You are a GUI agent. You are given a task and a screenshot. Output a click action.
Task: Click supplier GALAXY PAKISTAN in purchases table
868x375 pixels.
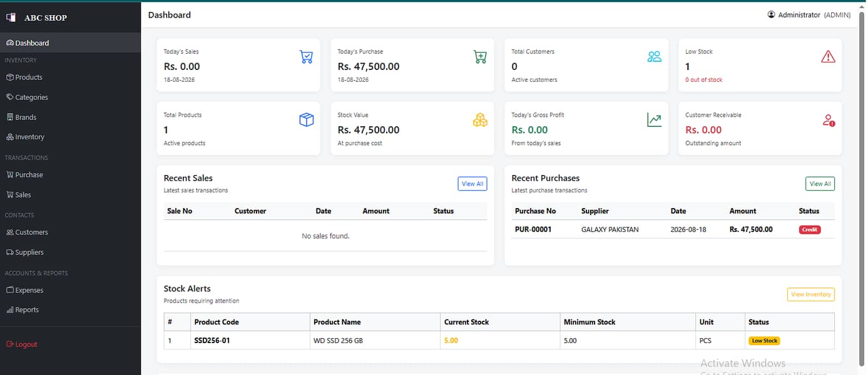[610, 229]
